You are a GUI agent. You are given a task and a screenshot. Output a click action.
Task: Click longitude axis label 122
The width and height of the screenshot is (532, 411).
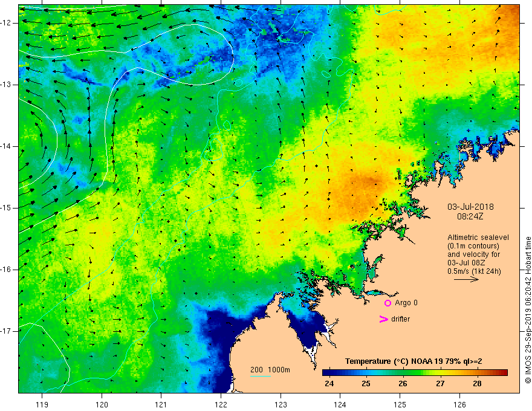221,404
